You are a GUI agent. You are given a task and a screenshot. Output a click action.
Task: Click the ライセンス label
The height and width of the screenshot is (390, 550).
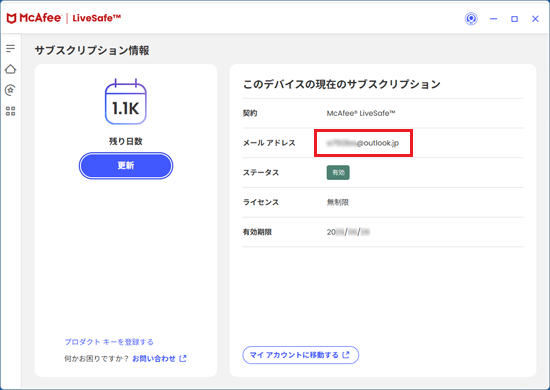click(261, 202)
